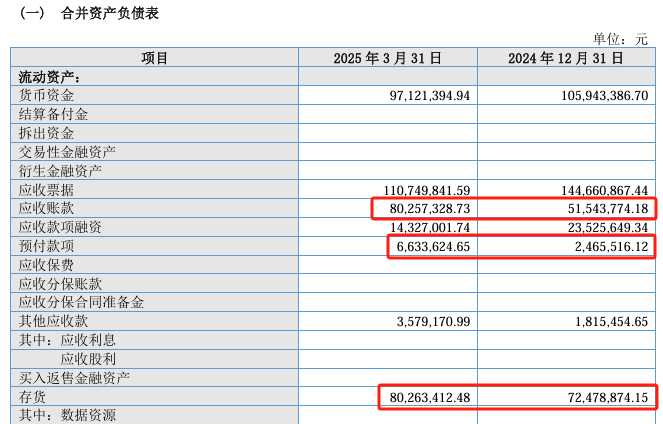Screen dimensions: 663x424
Task: Click the 其中：应收利息 row label
Action: [x=67, y=340]
